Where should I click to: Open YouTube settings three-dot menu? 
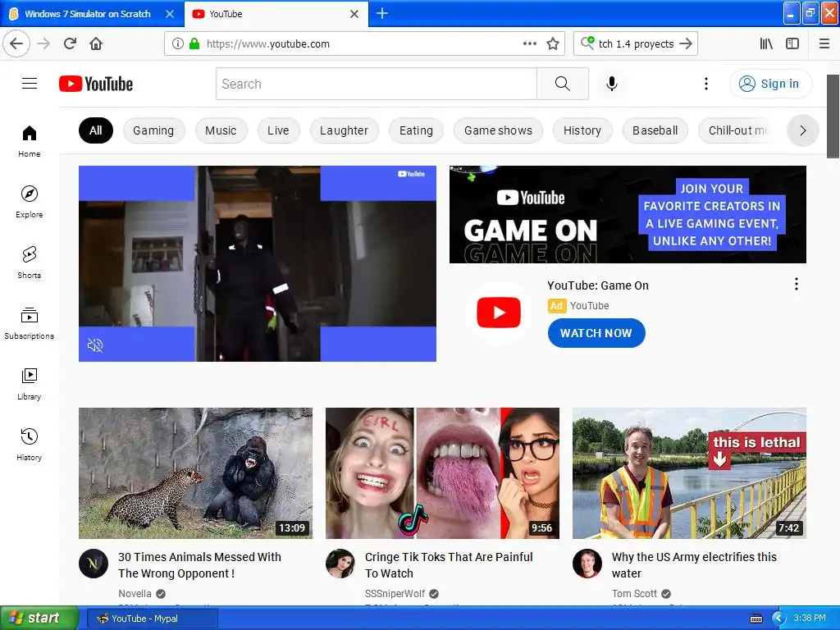(x=706, y=84)
